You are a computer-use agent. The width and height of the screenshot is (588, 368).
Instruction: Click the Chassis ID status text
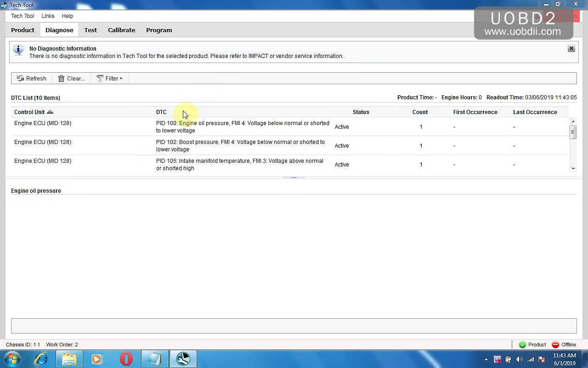pos(23,345)
